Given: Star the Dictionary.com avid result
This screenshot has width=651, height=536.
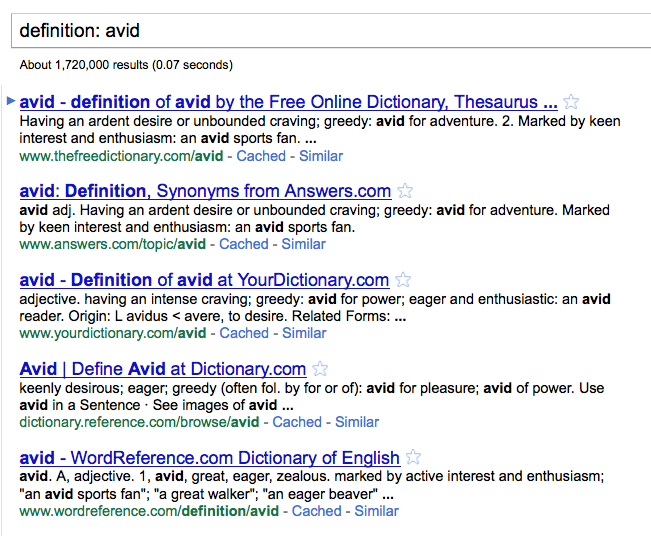Looking at the screenshot, I should coord(320,369).
